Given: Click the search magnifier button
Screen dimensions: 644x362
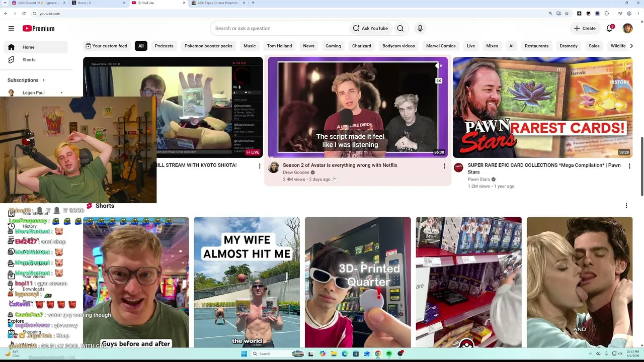Looking at the screenshot, I should click(x=400, y=29).
